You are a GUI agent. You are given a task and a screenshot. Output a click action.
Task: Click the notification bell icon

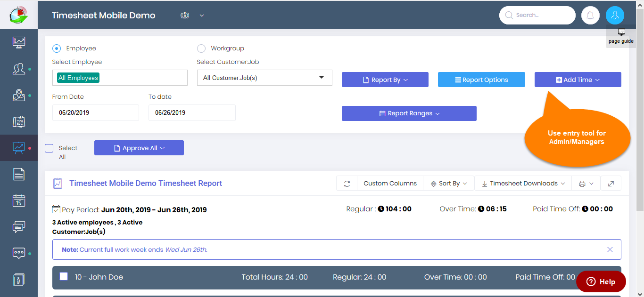[590, 15]
